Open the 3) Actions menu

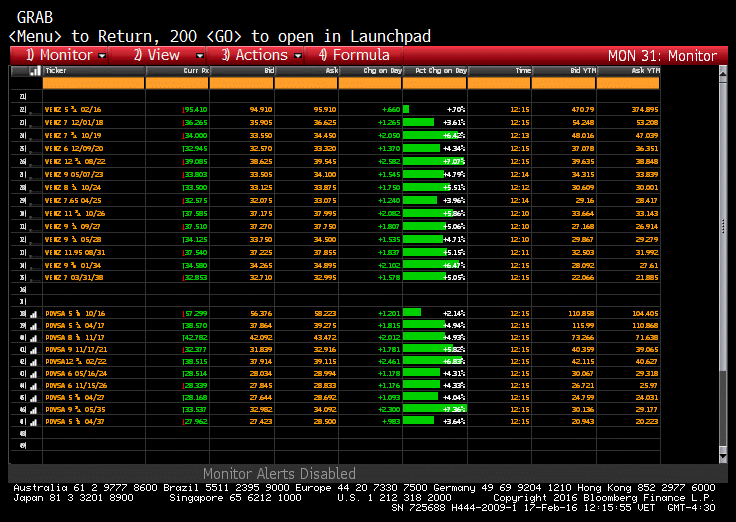[x=255, y=55]
